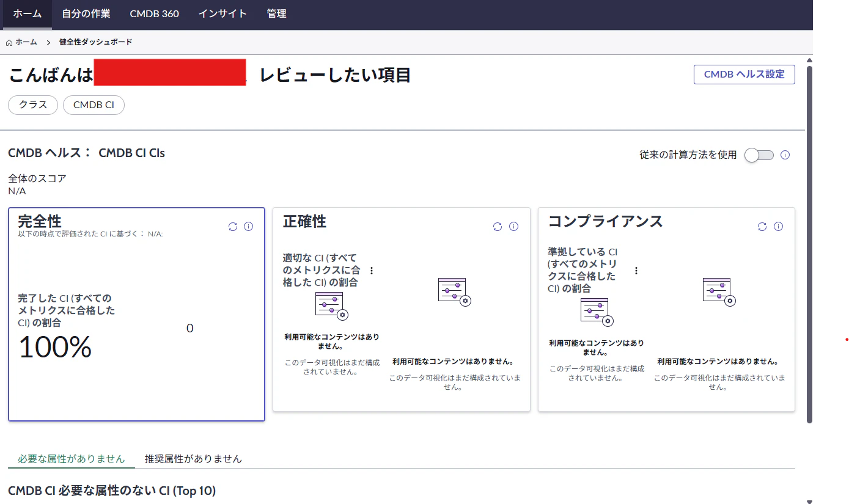Click the scrollbar down arrow
This screenshot has height=504, width=849.
[x=810, y=501]
